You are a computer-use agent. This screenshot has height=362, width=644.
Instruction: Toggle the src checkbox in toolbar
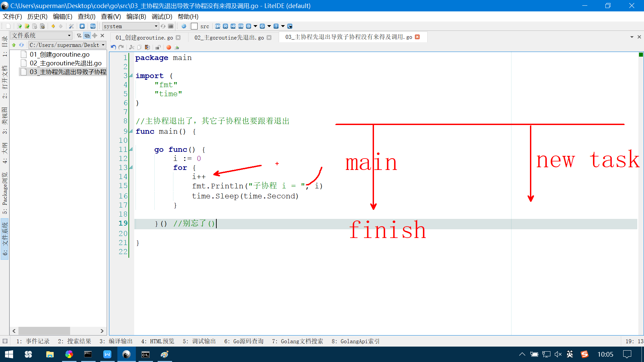pyautogui.click(x=194, y=26)
